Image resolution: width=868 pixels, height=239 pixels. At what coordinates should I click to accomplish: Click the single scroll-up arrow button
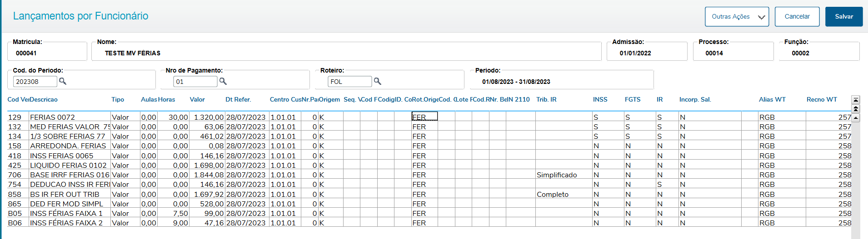856,118
